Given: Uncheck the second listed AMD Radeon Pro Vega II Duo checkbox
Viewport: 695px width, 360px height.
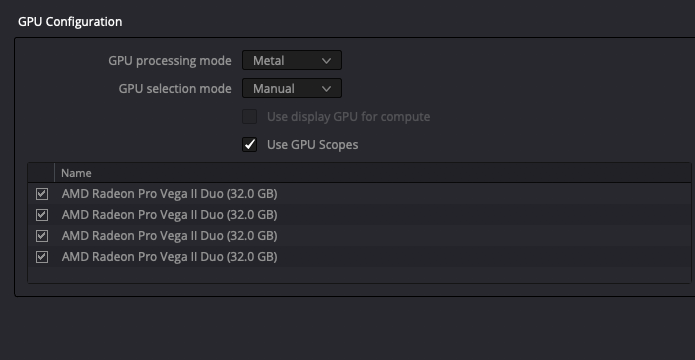Looking at the screenshot, I should click(42, 215).
